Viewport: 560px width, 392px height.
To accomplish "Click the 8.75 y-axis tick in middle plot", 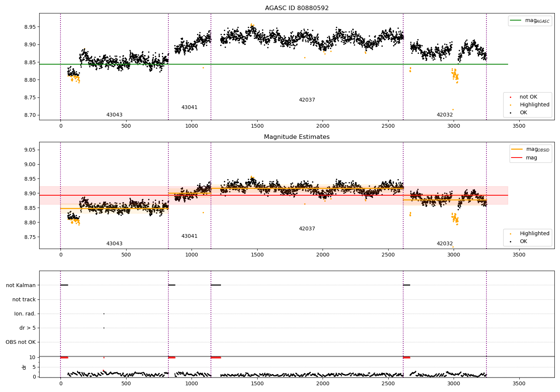I will click(x=30, y=237).
